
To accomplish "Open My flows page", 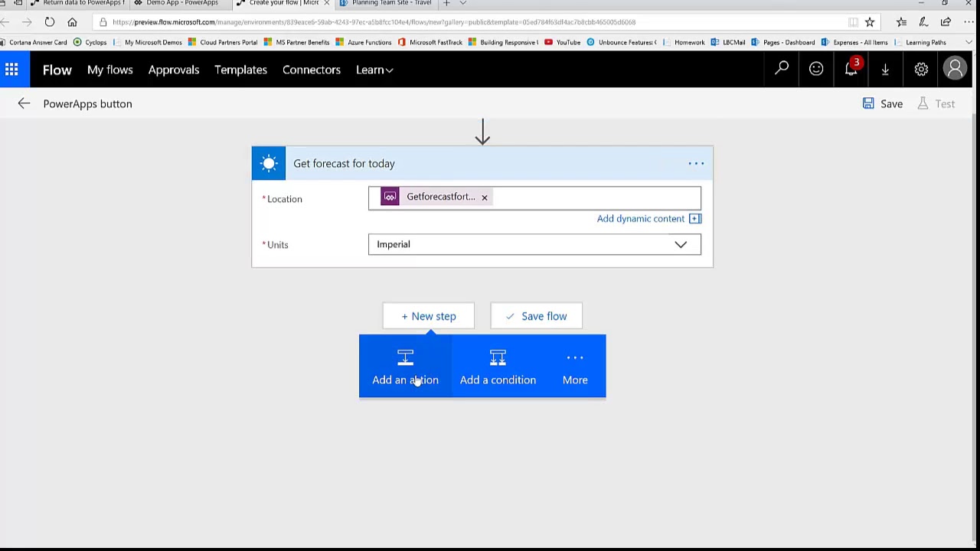I will [x=110, y=70].
